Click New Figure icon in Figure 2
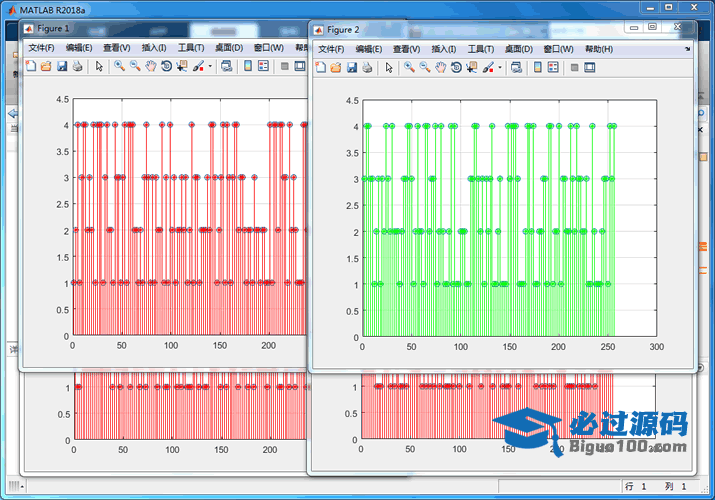The image size is (715, 500). coord(320,68)
